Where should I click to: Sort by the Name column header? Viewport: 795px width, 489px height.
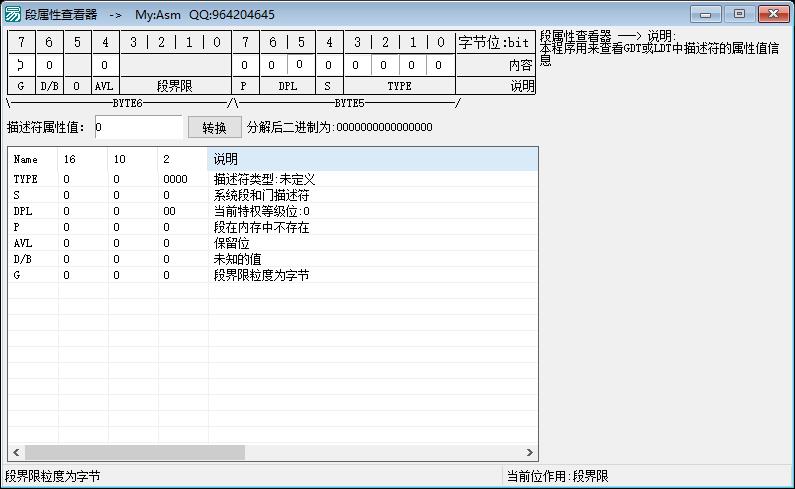click(x=33, y=159)
